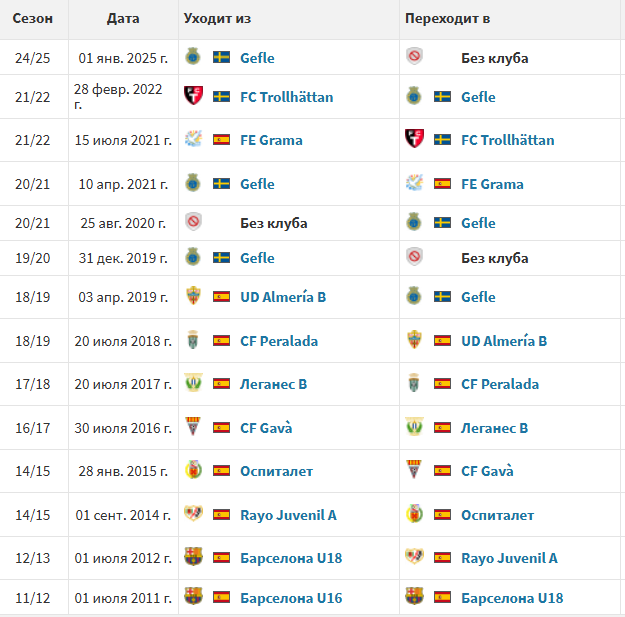Click the Дата column header
The width and height of the screenshot is (625, 617).
(x=123, y=18)
